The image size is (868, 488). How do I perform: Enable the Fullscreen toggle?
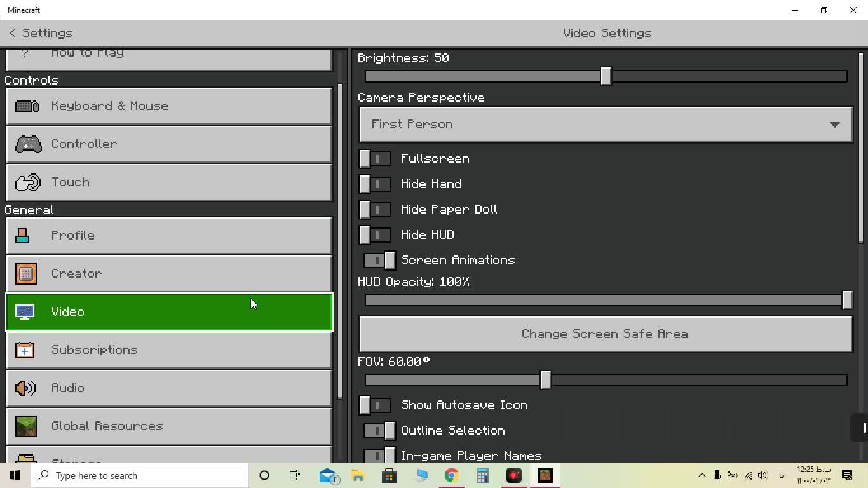click(x=375, y=159)
